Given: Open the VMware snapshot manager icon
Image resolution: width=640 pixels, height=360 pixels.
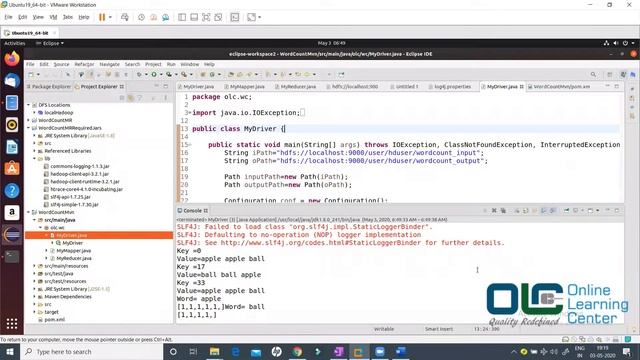Looking at the screenshot, I should (x=165, y=17).
